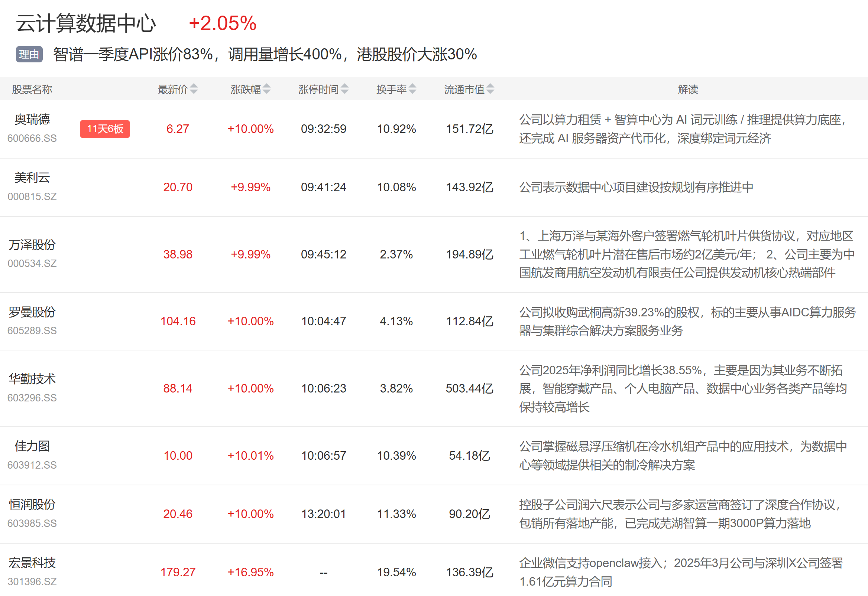
Task: Sort by 涨停时间 column arrows
Action: point(344,89)
